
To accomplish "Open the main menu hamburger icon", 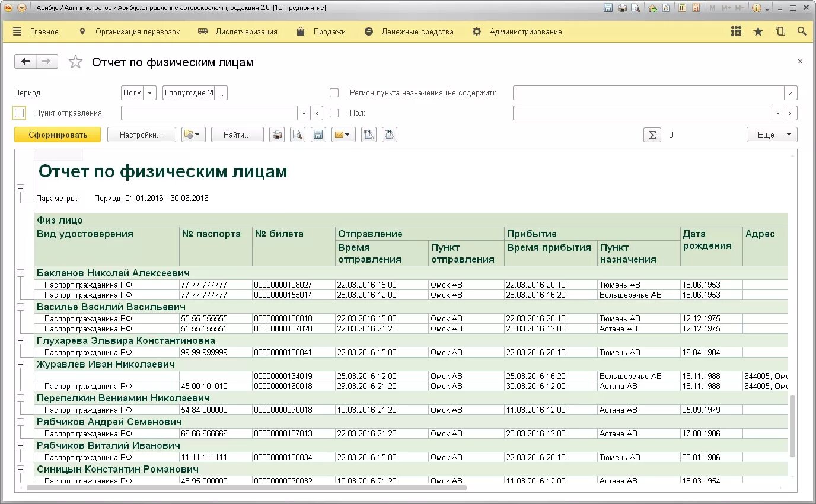I will tap(17, 31).
